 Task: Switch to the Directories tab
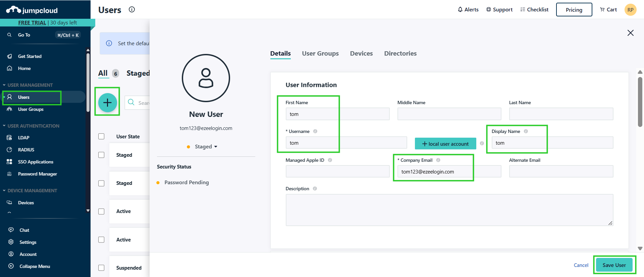(x=400, y=54)
